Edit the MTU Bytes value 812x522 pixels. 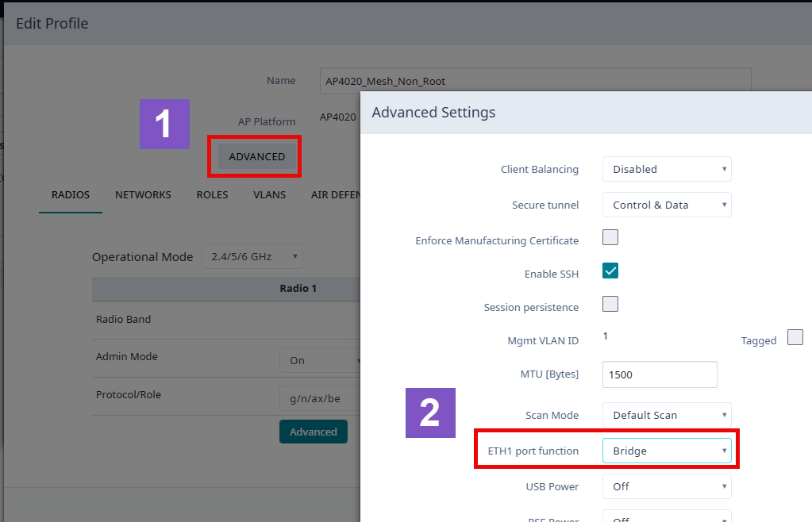[659, 374]
